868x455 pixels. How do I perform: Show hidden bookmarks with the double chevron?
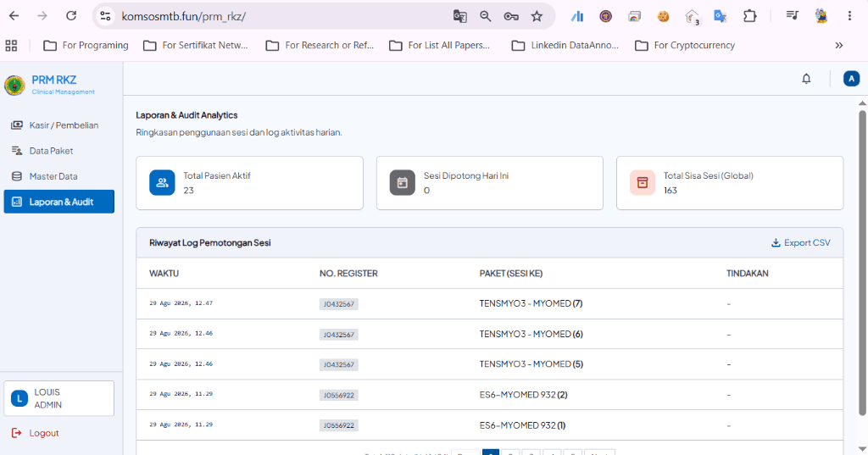838,46
